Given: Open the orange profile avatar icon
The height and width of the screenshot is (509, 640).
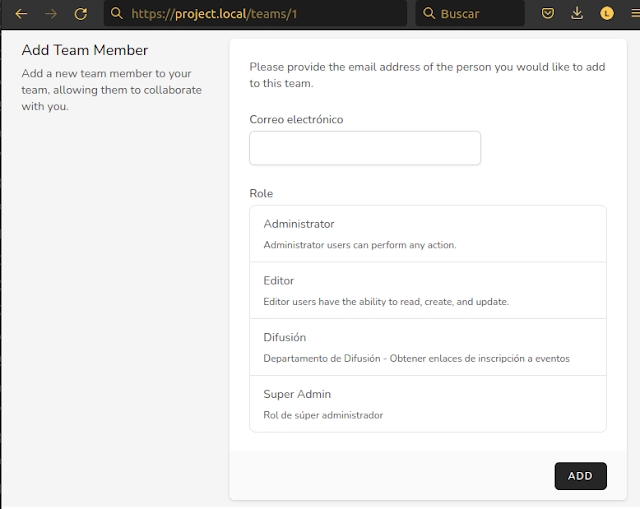Looking at the screenshot, I should point(606,14).
